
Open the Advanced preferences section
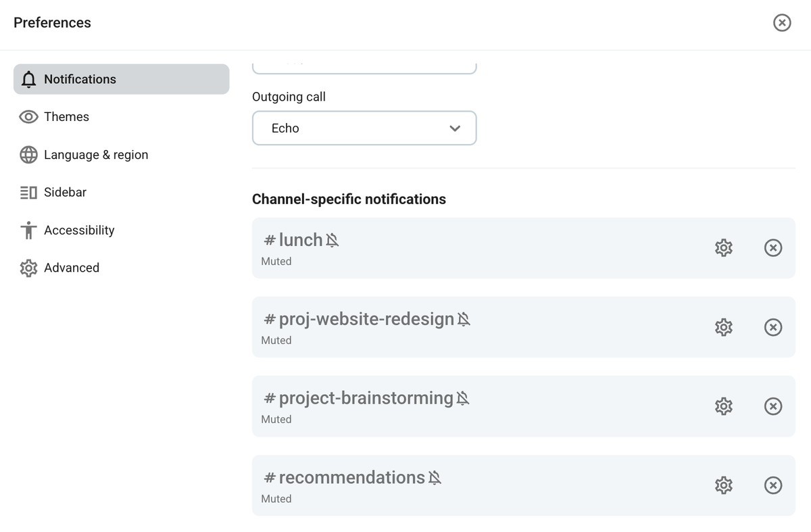72,268
